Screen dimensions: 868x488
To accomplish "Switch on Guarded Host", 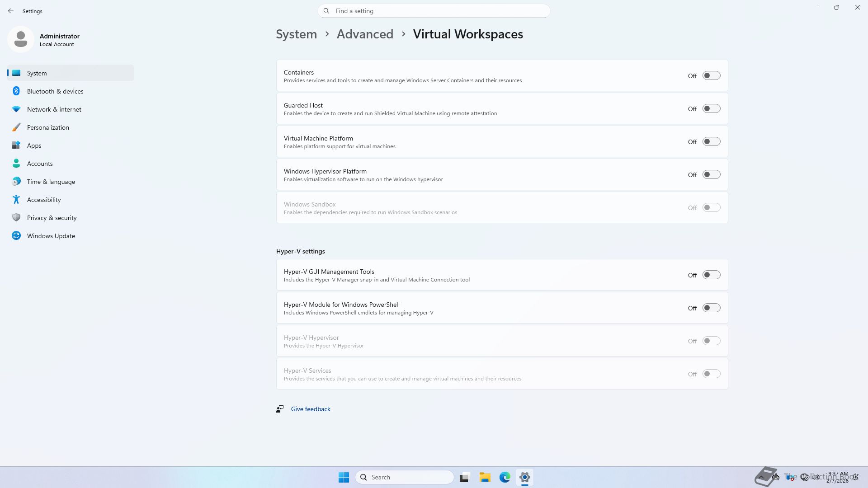I will point(711,109).
